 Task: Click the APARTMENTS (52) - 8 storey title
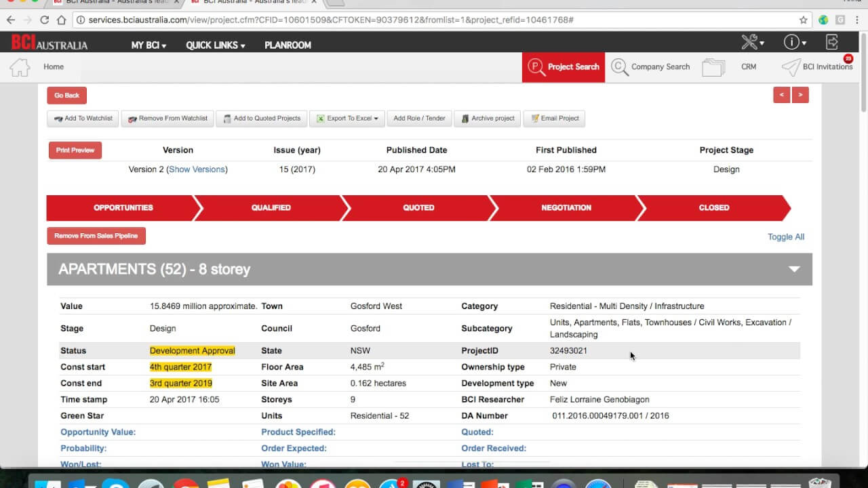(x=154, y=269)
